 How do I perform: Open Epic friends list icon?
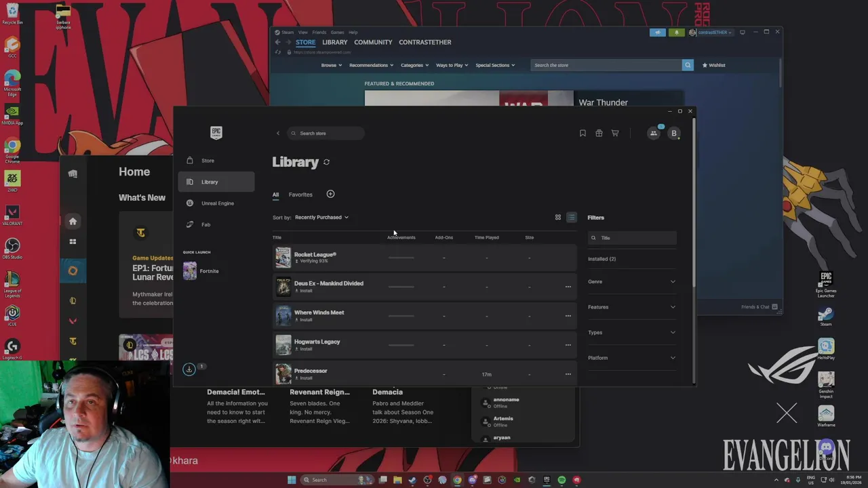[654, 133]
